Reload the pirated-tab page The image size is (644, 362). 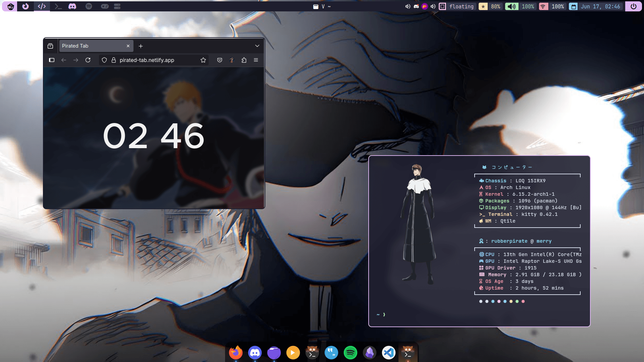[x=88, y=60]
